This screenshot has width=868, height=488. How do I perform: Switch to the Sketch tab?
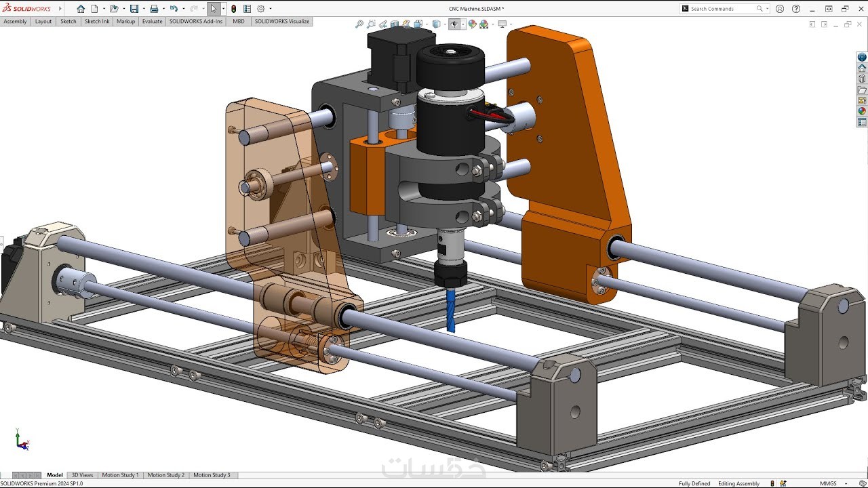(68, 22)
